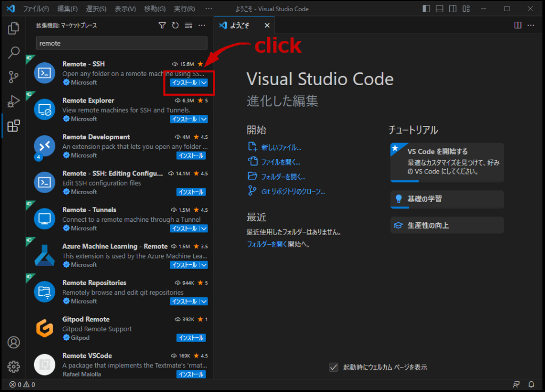Open the Search view in activity bar
This screenshot has width=545, height=392.
click(x=14, y=53)
